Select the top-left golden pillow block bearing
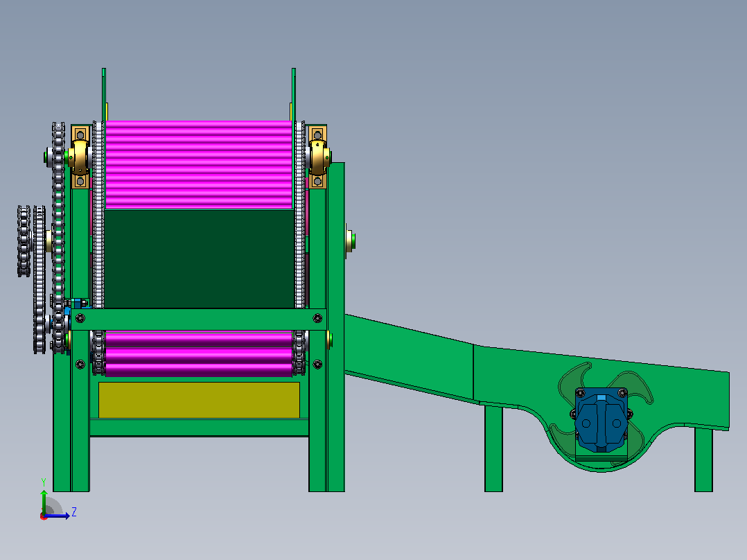 [x=80, y=157]
